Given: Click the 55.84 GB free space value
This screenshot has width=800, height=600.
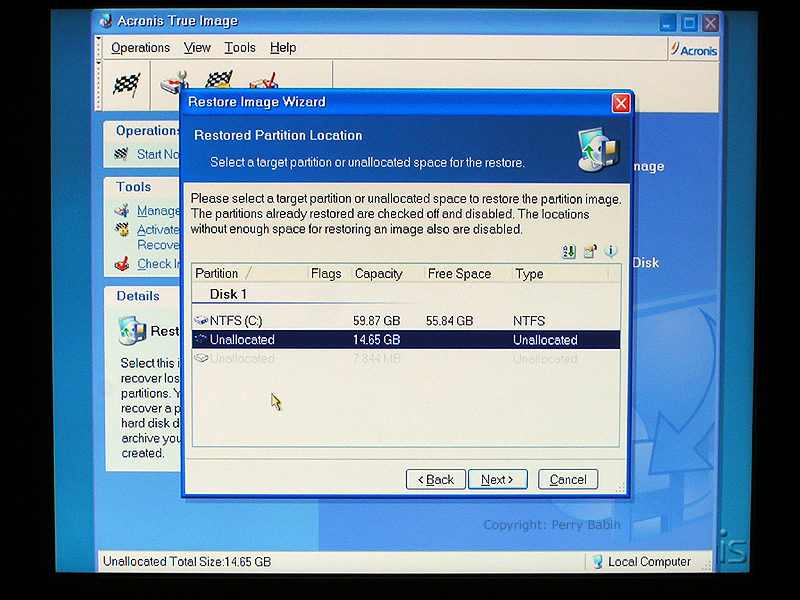Looking at the screenshot, I should [449, 321].
